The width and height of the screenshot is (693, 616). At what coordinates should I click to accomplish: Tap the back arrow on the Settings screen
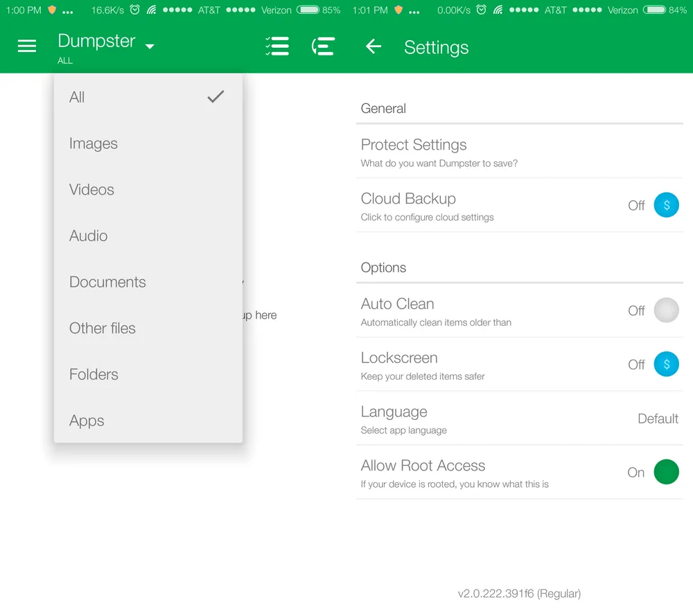[373, 46]
